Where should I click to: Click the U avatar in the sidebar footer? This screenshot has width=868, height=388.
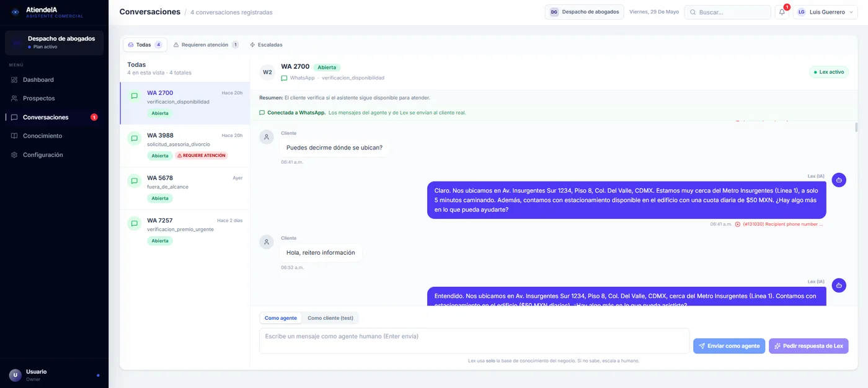[x=15, y=375]
